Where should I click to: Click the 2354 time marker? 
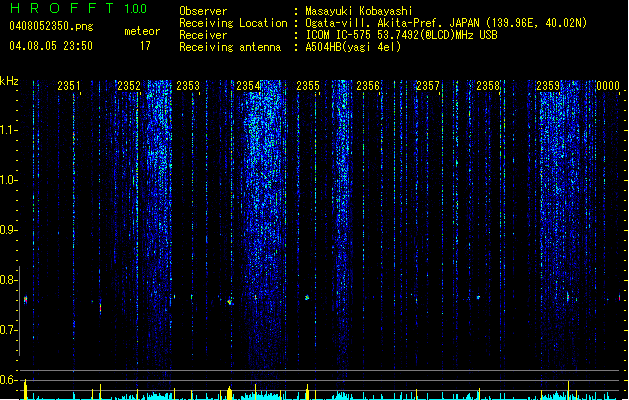pyautogui.click(x=248, y=85)
